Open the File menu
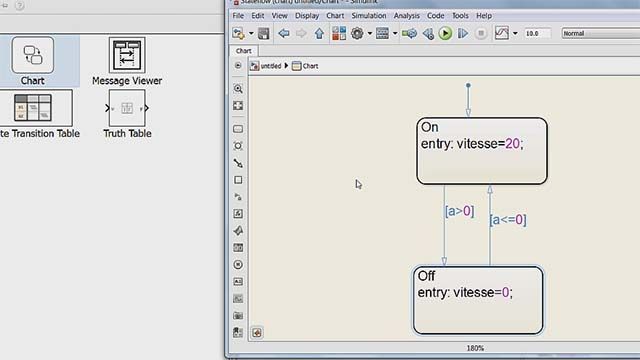This screenshot has width=640, height=360. click(238, 16)
